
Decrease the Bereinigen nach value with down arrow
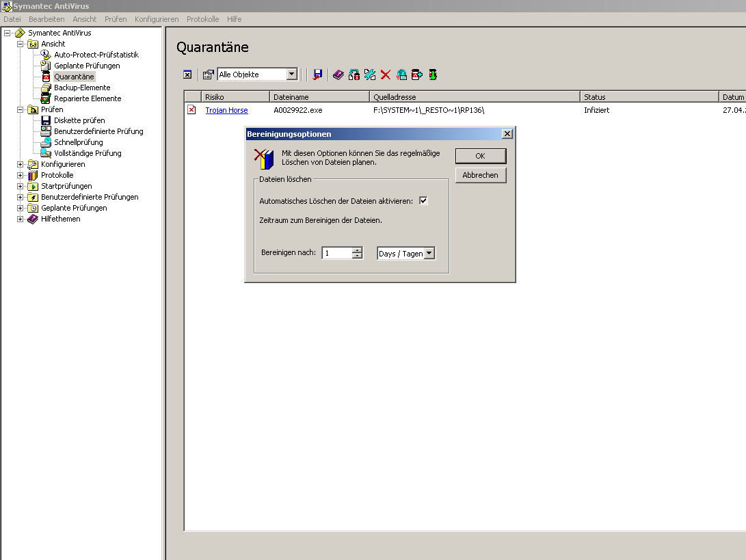click(x=358, y=256)
